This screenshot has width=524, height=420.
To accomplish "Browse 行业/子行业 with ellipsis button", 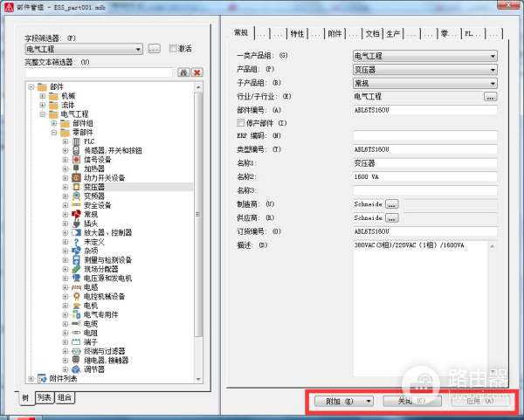I will [x=490, y=97].
